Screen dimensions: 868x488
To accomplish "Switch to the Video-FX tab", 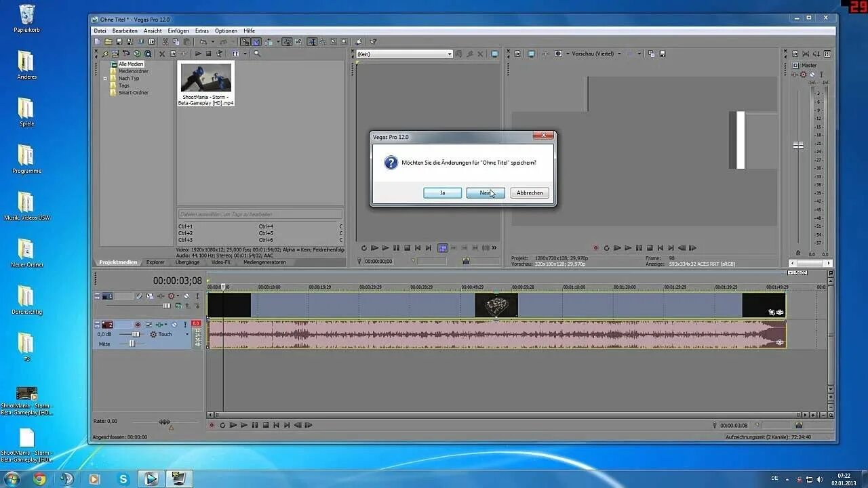I will 221,262.
